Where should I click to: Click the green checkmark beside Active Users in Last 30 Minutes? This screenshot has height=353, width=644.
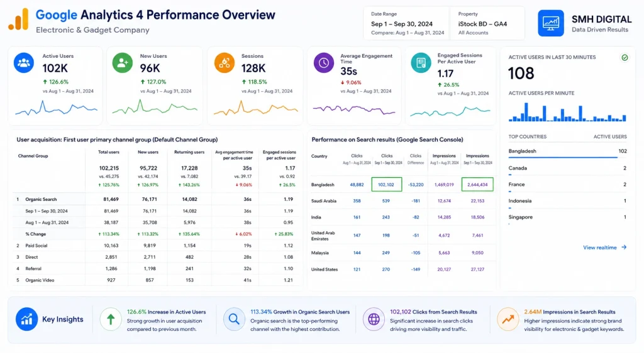(625, 57)
